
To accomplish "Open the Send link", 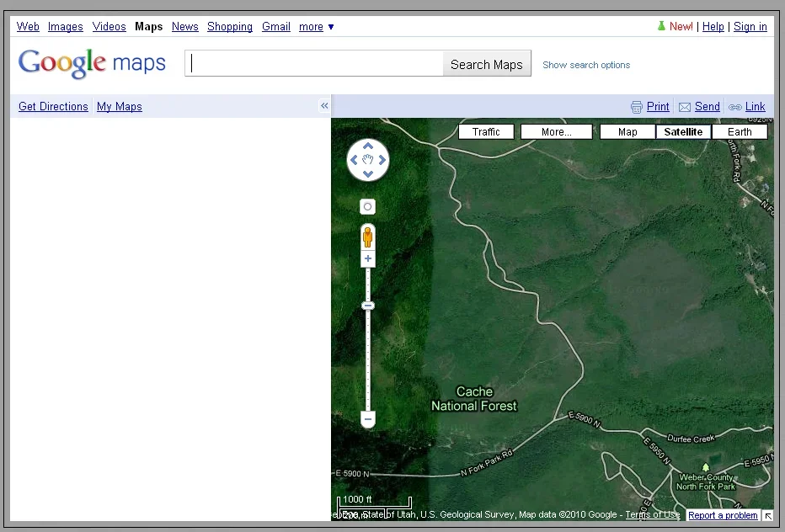I will click(x=707, y=107).
